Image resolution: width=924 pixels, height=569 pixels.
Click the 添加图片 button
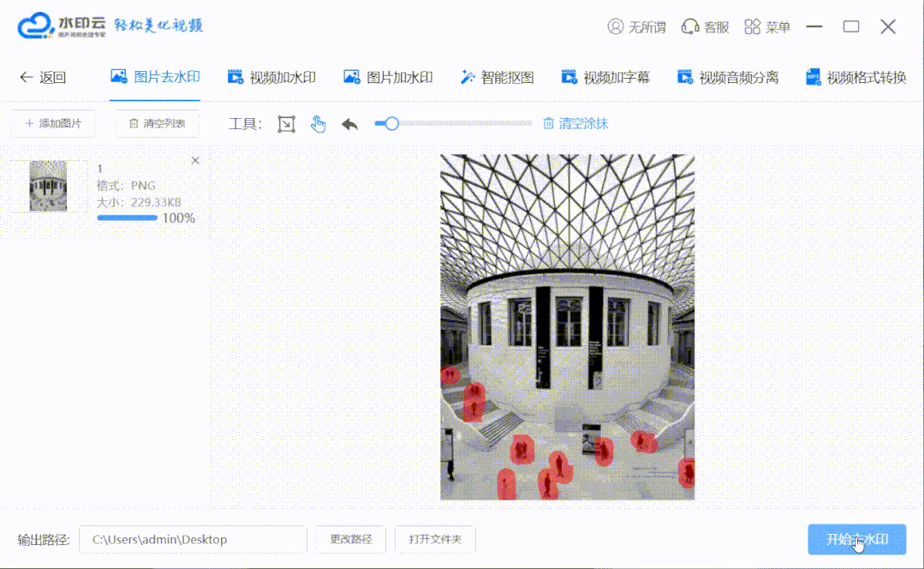tap(53, 124)
